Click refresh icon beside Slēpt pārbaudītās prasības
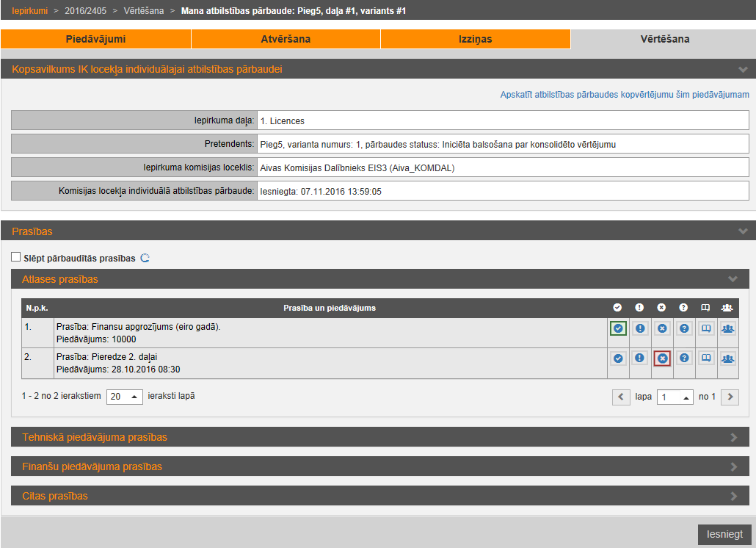 (145, 258)
